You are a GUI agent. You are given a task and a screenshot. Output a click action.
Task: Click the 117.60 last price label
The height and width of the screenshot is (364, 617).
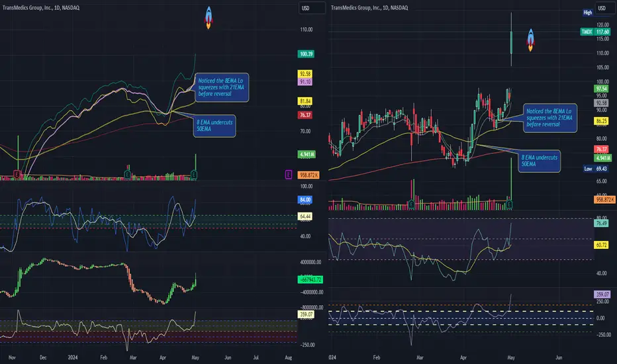[x=602, y=32]
